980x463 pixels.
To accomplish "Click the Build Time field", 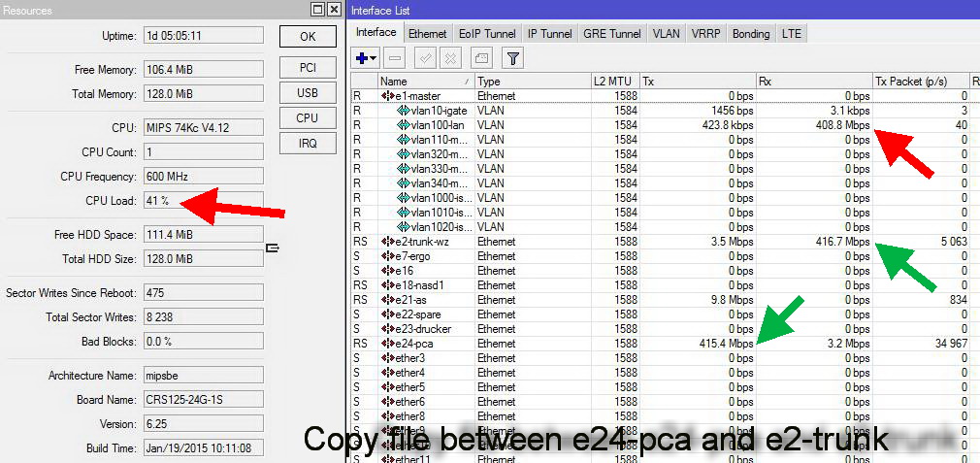I will pos(203,448).
